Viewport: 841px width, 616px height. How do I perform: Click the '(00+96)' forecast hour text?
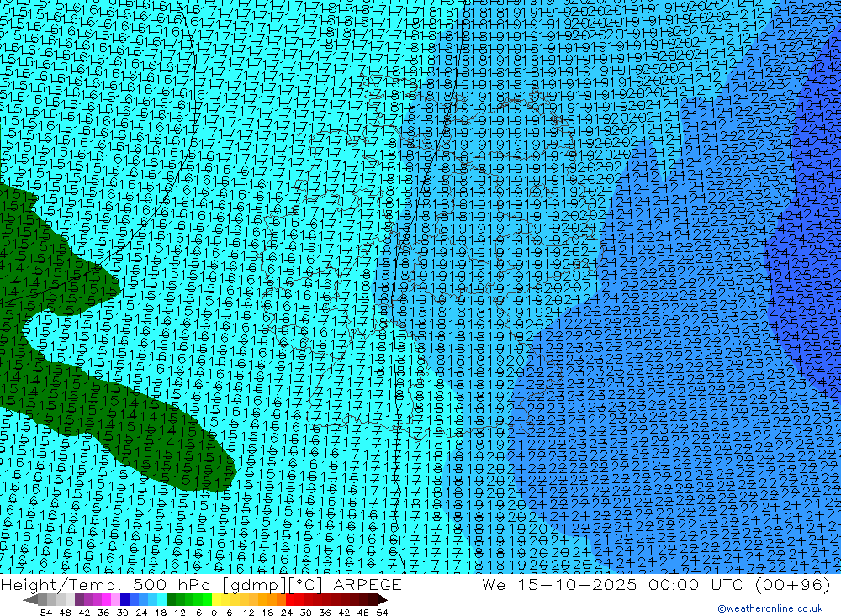tap(793, 584)
